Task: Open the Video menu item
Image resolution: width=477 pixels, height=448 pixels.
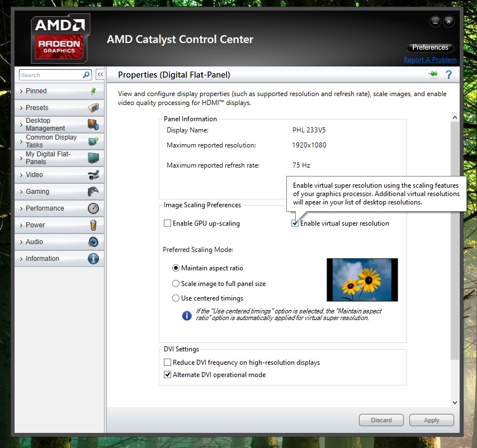Action: coord(59,175)
